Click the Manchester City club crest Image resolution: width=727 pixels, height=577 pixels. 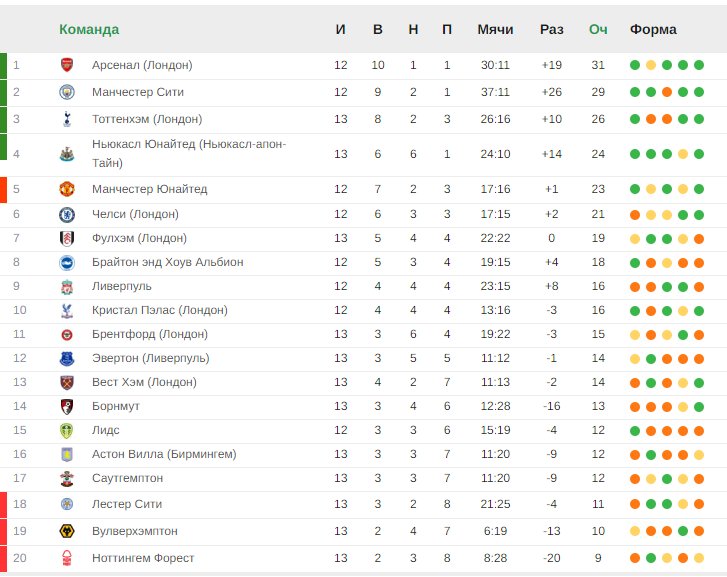[x=67, y=92]
